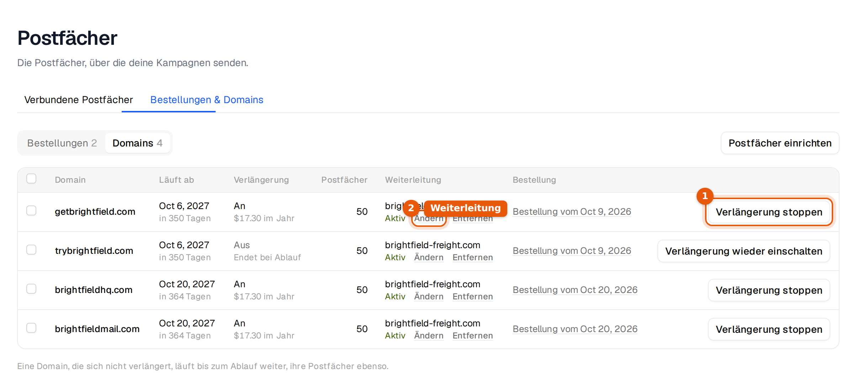Image resolution: width=868 pixels, height=384 pixels.
Task: Click the Bestellung column header
Action: [x=534, y=180]
